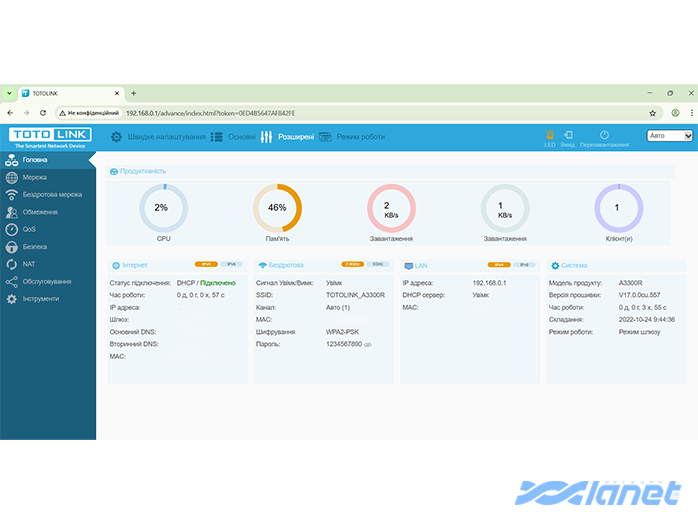Click the reboot (Перезавантаження) power icon
Viewport: 698px width, 524px height.
[x=604, y=135]
